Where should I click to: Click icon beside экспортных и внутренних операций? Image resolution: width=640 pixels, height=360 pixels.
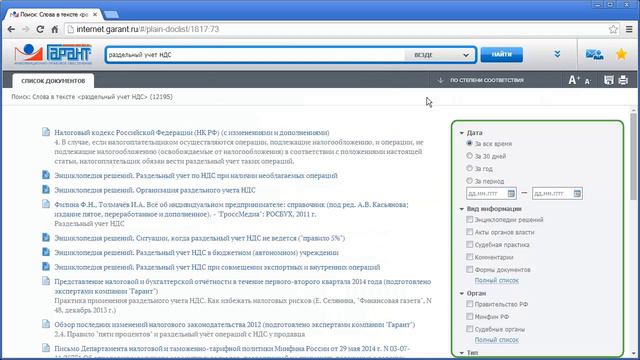click(x=46, y=267)
